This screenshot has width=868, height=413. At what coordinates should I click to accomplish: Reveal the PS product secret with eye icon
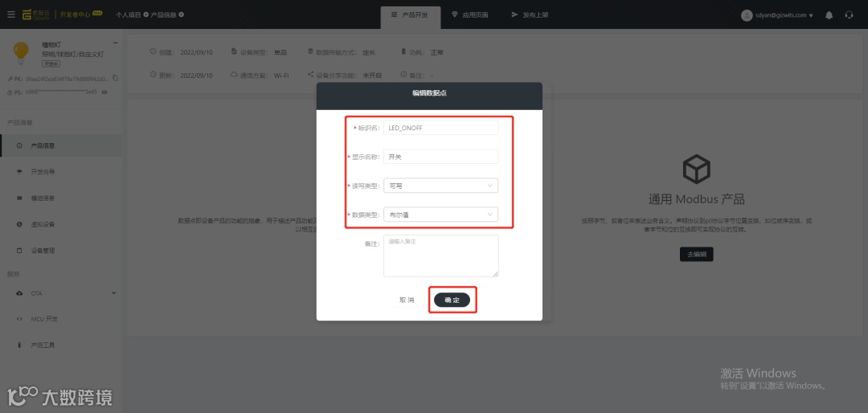[104, 92]
